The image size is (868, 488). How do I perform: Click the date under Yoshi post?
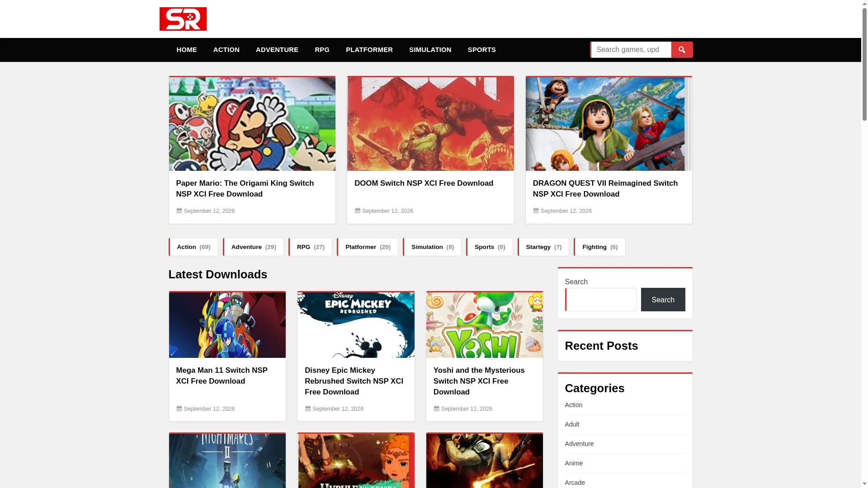click(467, 409)
